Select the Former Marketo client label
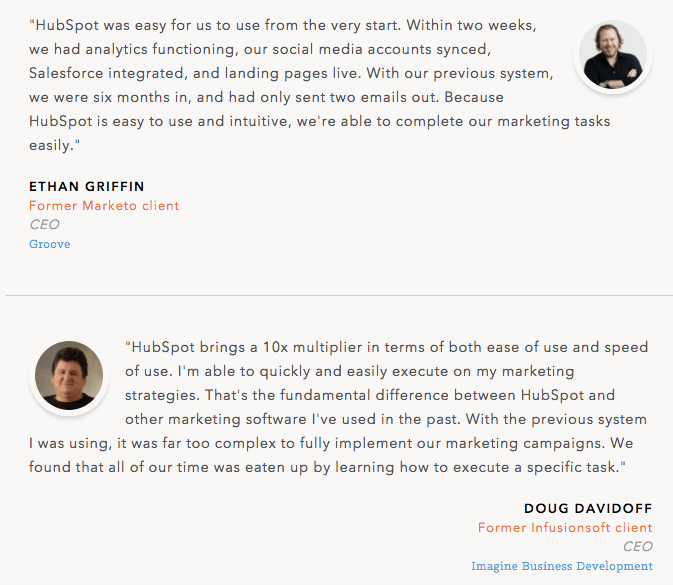Viewport: 673px width, 585px height. click(x=104, y=206)
